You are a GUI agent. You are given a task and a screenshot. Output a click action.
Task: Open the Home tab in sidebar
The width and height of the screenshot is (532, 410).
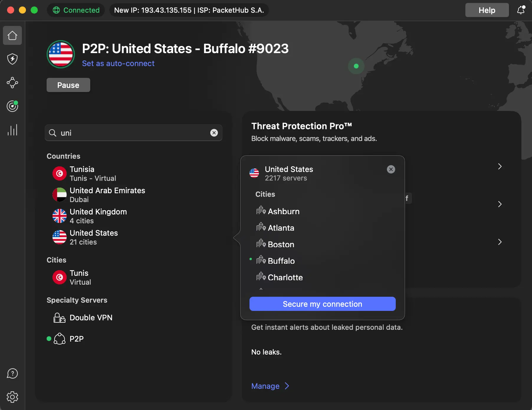12,36
